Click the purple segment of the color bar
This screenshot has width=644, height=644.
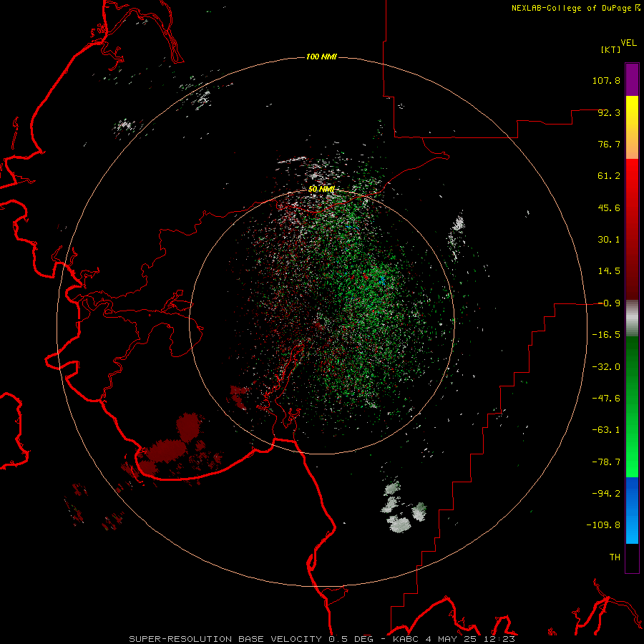click(x=632, y=79)
